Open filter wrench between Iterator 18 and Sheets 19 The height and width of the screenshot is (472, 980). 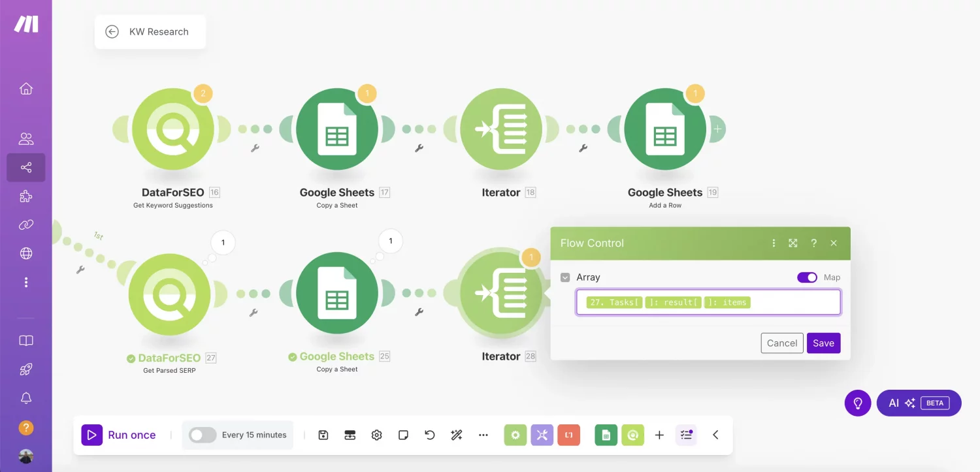583,148
